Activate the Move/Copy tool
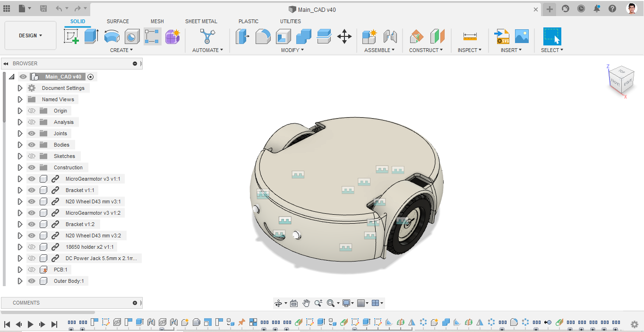Screen dimensions: 644x332 click(344, 36)
